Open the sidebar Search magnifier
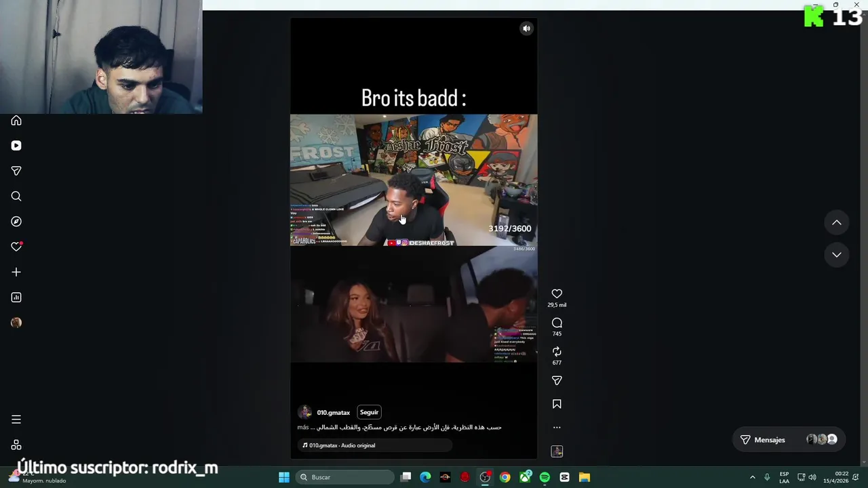 tap(16, 197)
